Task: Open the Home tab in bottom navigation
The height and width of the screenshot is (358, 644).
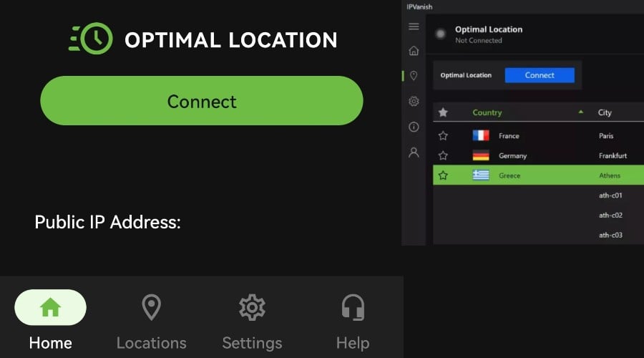Action: click(x=51, y=320)
